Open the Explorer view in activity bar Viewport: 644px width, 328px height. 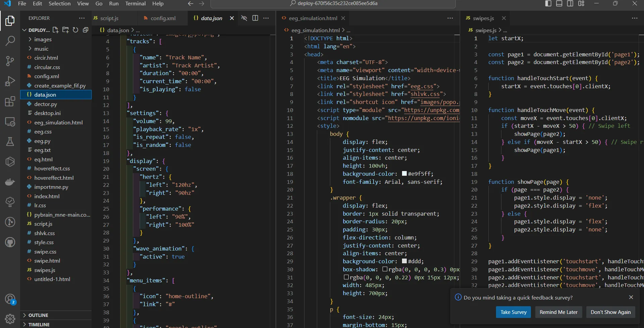(x=10, y=21)
